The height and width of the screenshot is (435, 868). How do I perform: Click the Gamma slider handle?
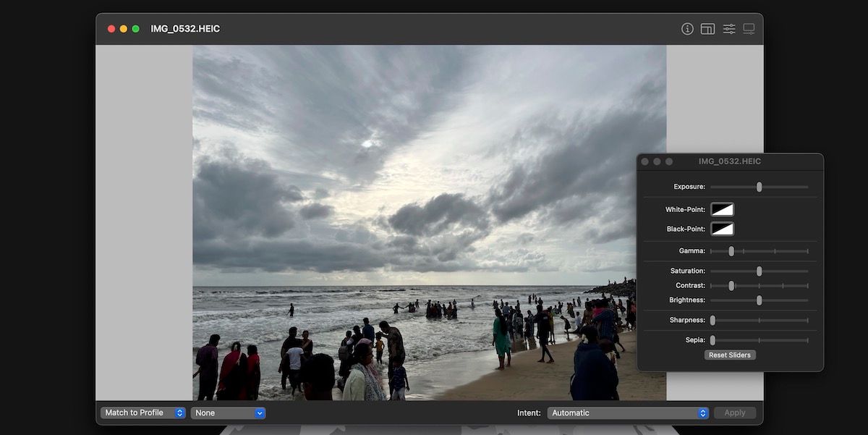click(731, 250)
